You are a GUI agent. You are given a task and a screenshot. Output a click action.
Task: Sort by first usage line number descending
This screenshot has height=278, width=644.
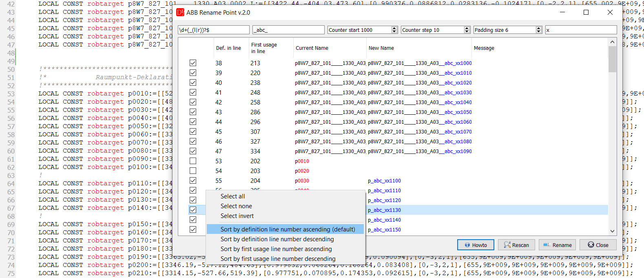point(285,259)
